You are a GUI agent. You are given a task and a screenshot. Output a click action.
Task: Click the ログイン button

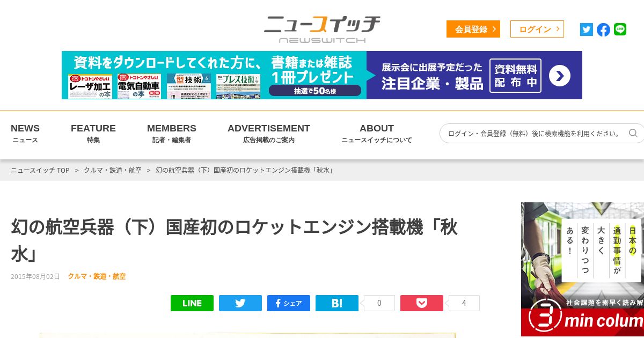pos(537,29)
